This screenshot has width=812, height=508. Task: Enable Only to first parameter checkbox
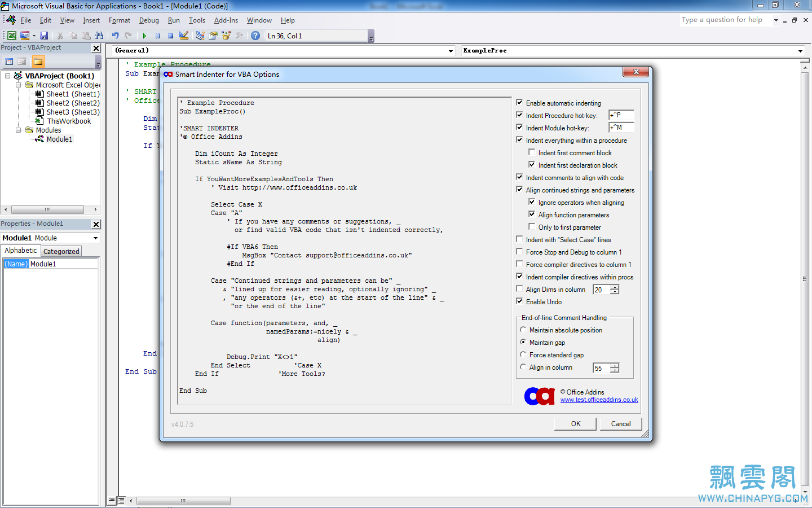(532, 227)
